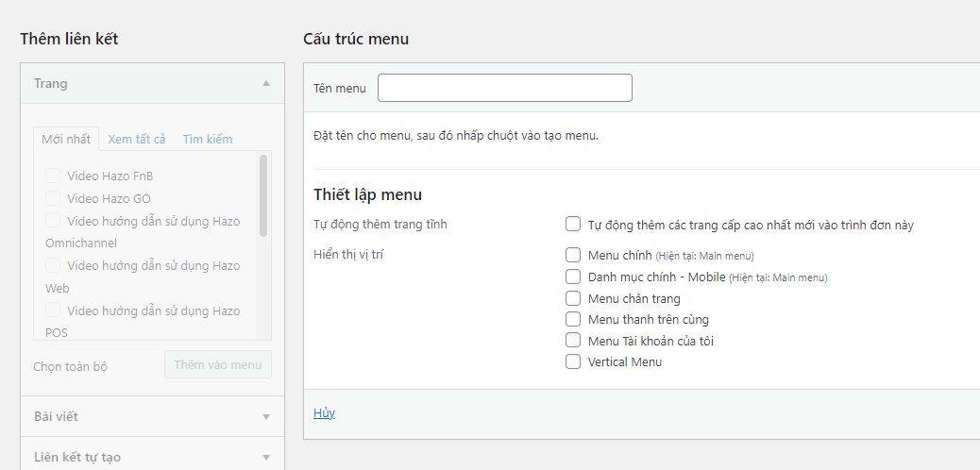Tick the Menu chân trang checkbox
This screenshot has width=980, height=470.
point(573,298)
